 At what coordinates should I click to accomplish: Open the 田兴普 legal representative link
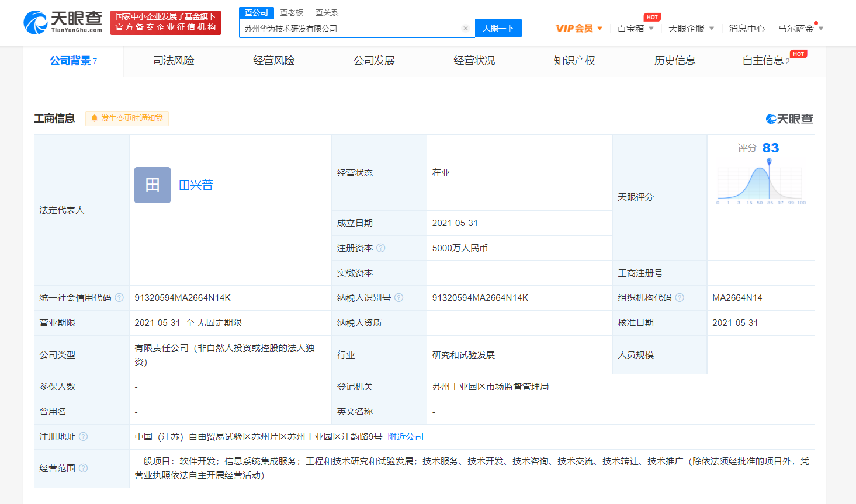(196, 185)
